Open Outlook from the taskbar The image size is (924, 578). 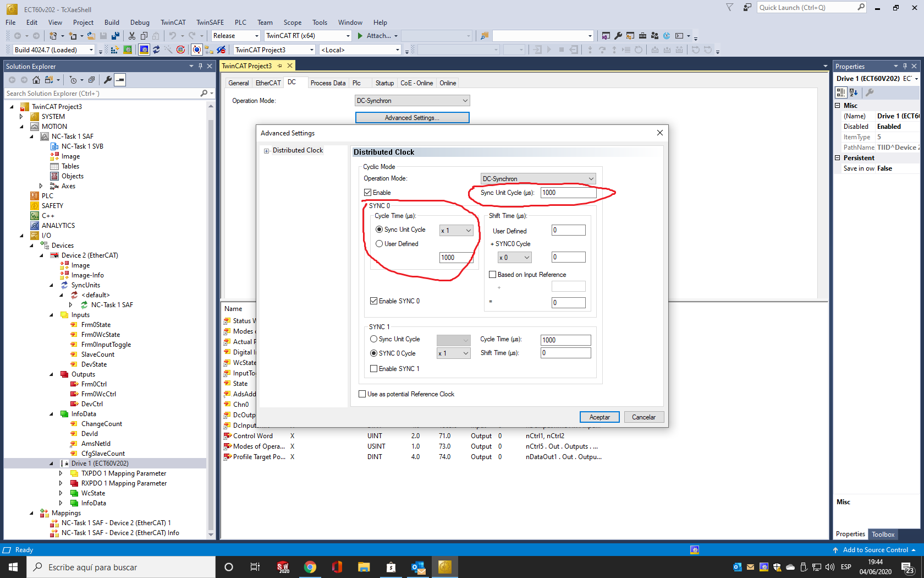(417, 567)
